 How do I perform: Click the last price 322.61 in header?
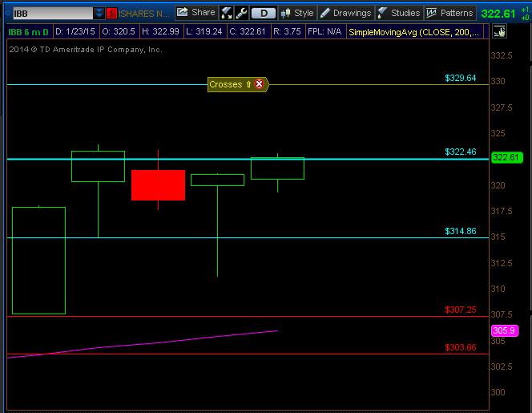(498, 14)
